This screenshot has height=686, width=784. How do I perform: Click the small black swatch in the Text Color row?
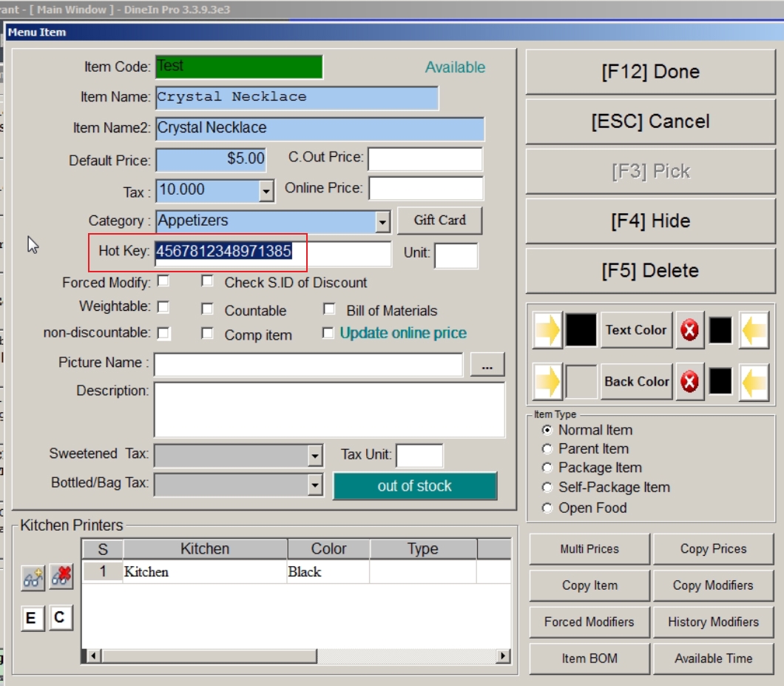tap(720, 330)
